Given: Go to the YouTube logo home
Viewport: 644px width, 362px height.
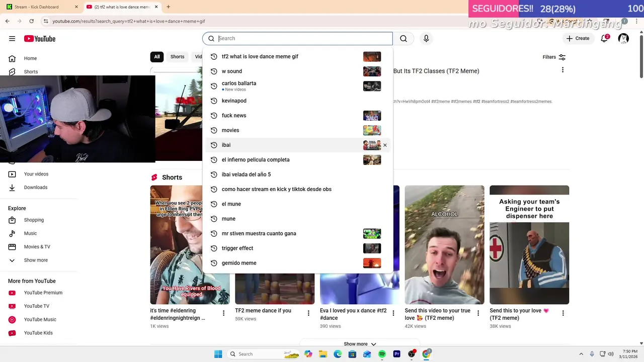Looking at the screenshot, I should point(40,39).
